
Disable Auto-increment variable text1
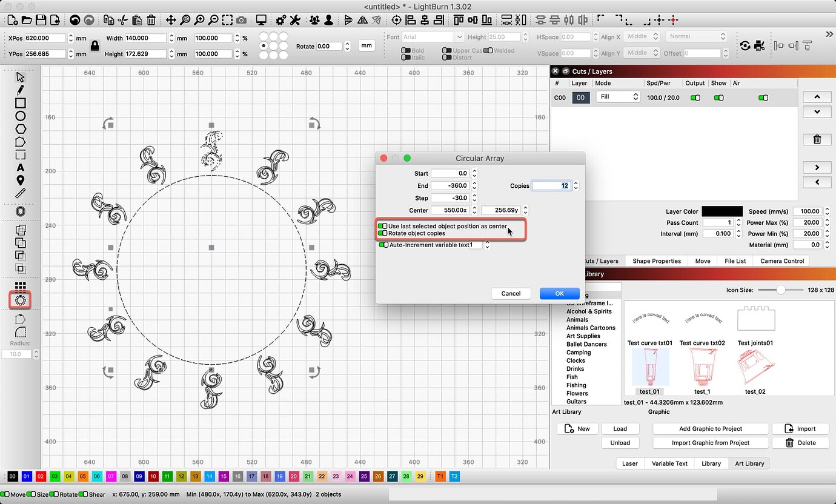pos(382,245)
